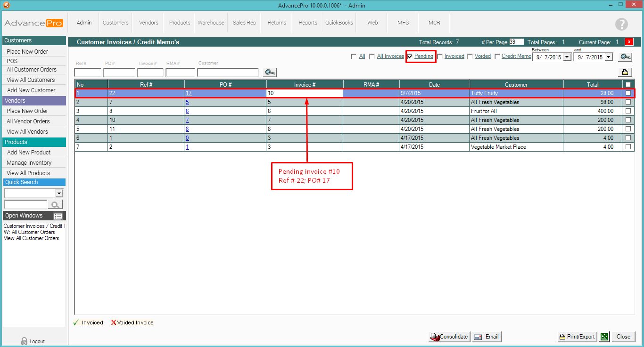Screen dimensions: 644x347
Task: Open the Between start date dropdown
Action: (x=567, y=57)
